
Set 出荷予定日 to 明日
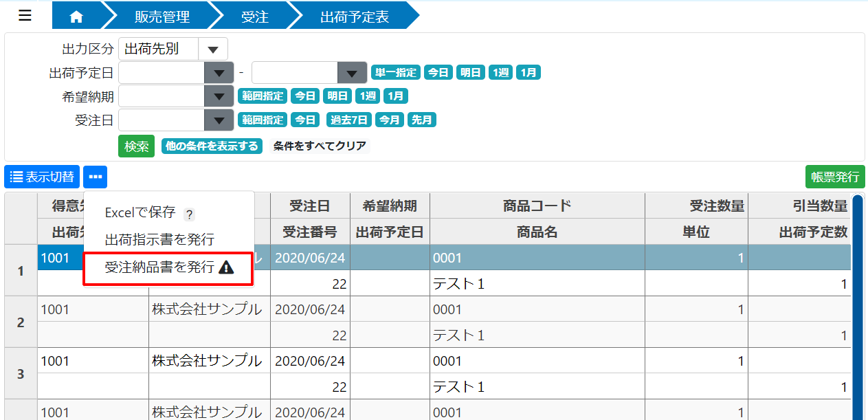(471, 72)
